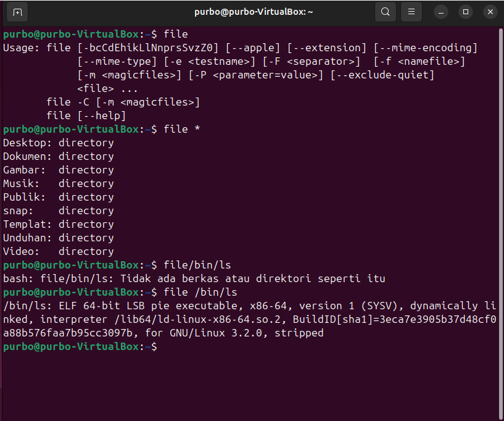
Task: Click the 'Video: directory' output line
Action: tap(59, 251)
